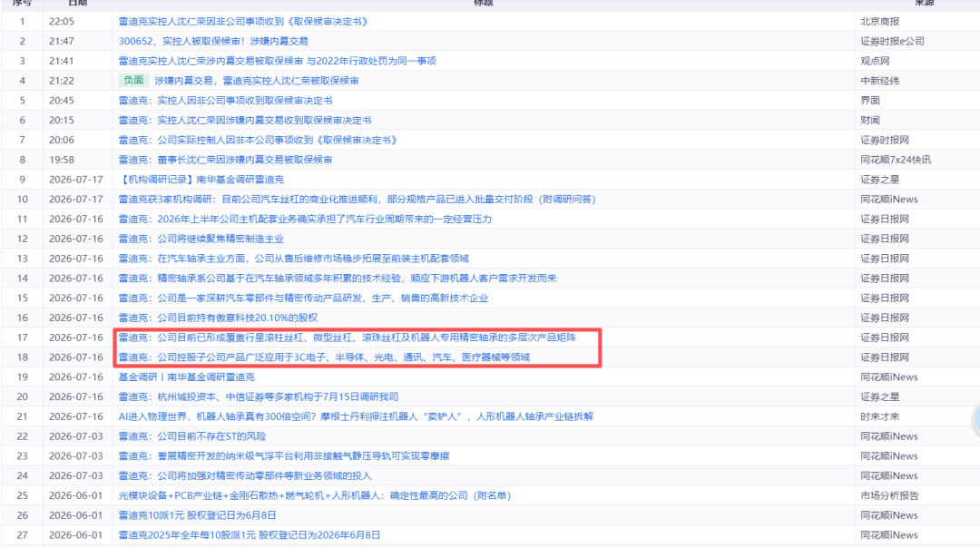Image resolution: width=980 pixels, height=548 pixels.
Task: Select source cell '财闻'
Action: pyautogui.click(x=870, y=120)
